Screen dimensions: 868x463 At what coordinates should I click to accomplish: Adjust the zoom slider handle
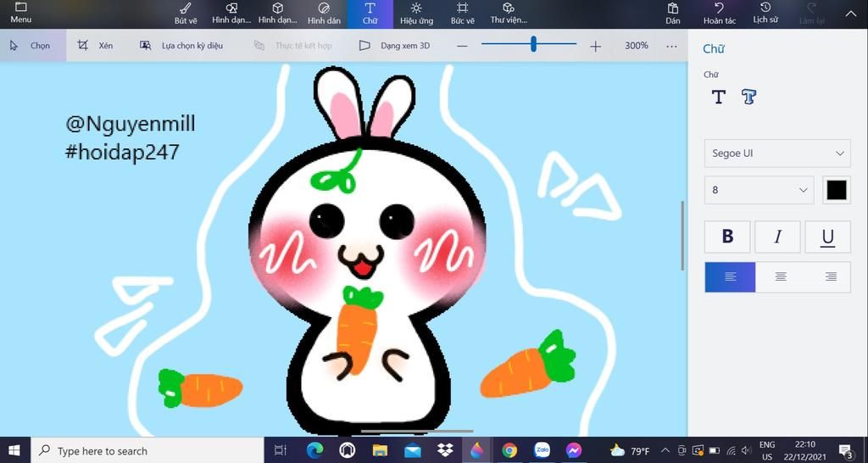coord(533,44)
